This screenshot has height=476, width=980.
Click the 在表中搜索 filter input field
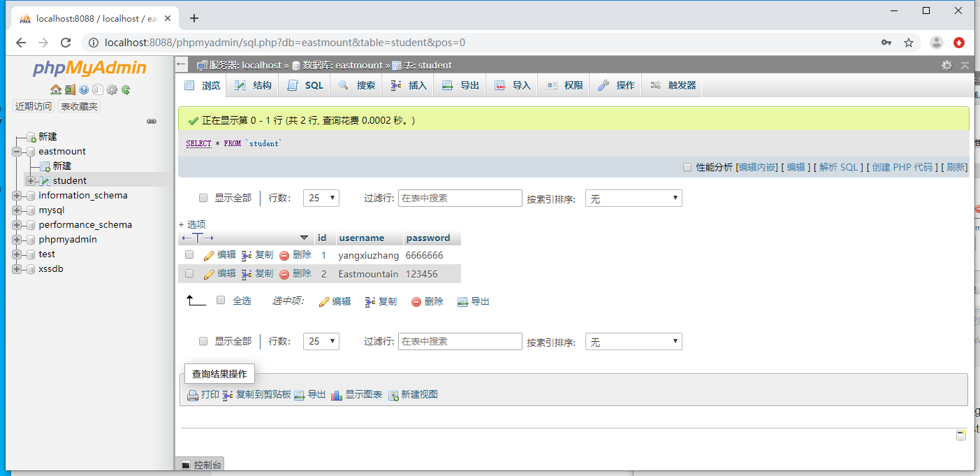pos(460,198)
